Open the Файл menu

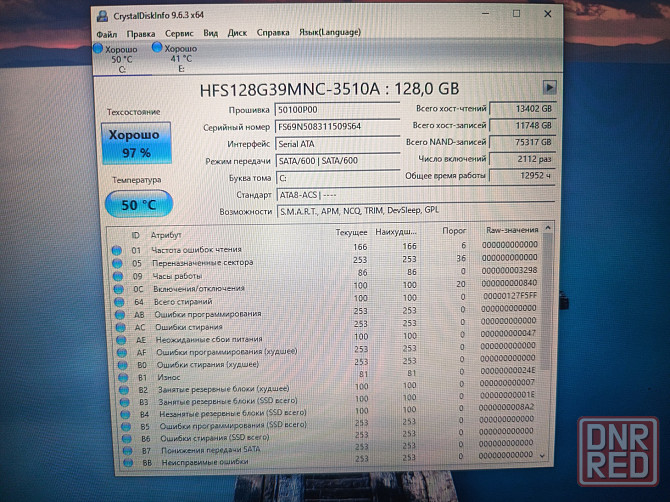pyautogui.click(x=107, y=34)
